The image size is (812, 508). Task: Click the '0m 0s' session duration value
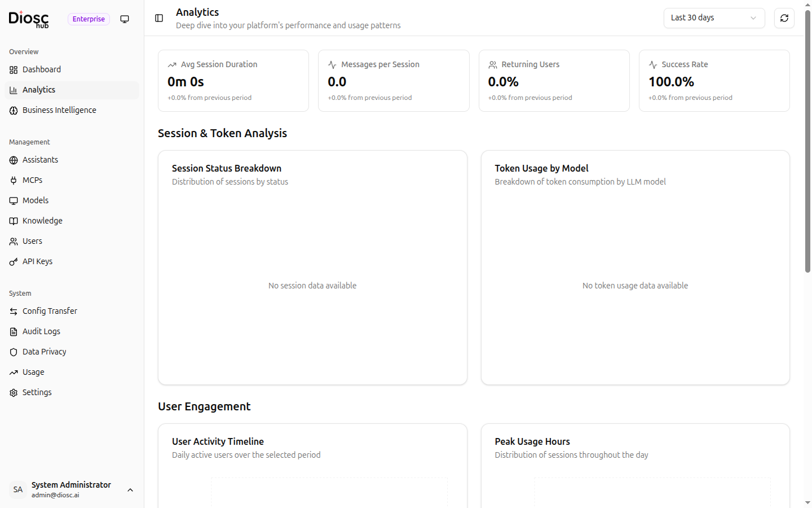click(x=186, y=82)
